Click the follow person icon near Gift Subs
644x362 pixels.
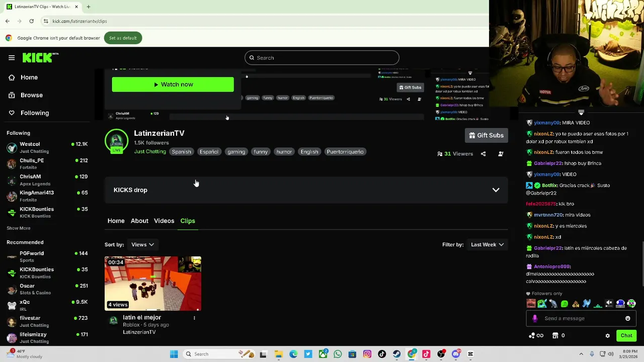pyautogui.click(x=501, y=154)
